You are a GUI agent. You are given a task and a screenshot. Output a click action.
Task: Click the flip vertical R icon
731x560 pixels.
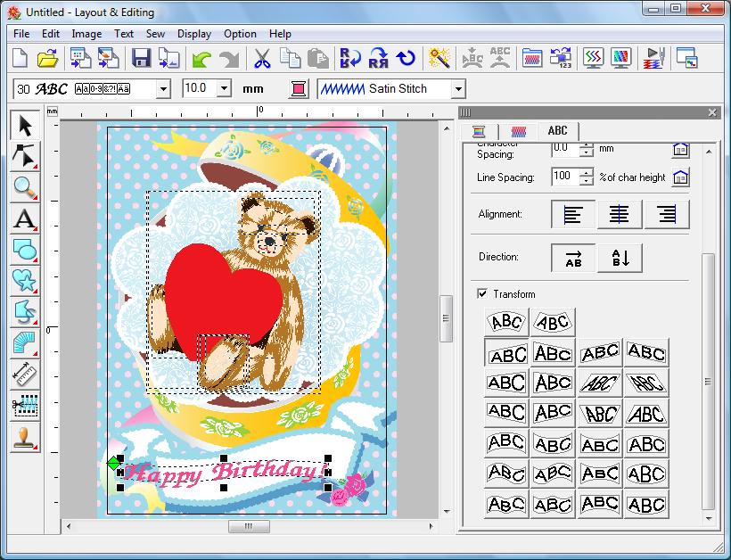tap(349, 59)
